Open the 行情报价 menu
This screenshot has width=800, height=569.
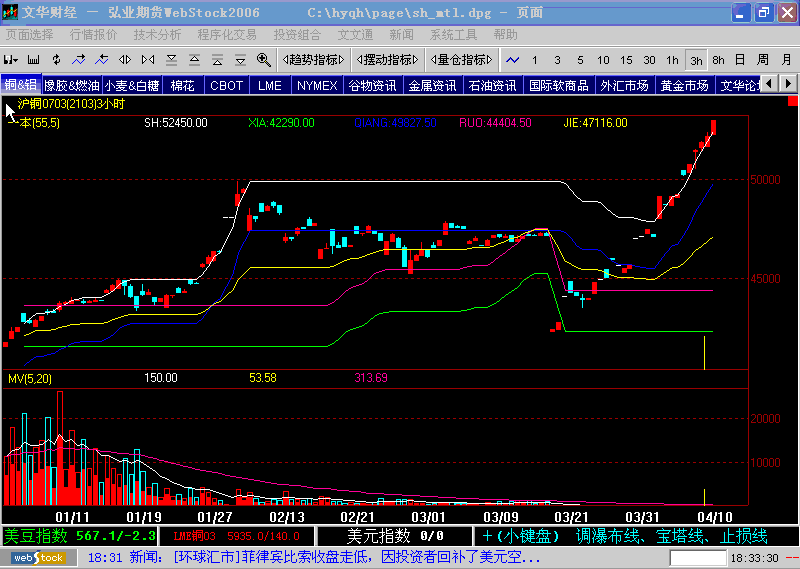pos(93,35)
